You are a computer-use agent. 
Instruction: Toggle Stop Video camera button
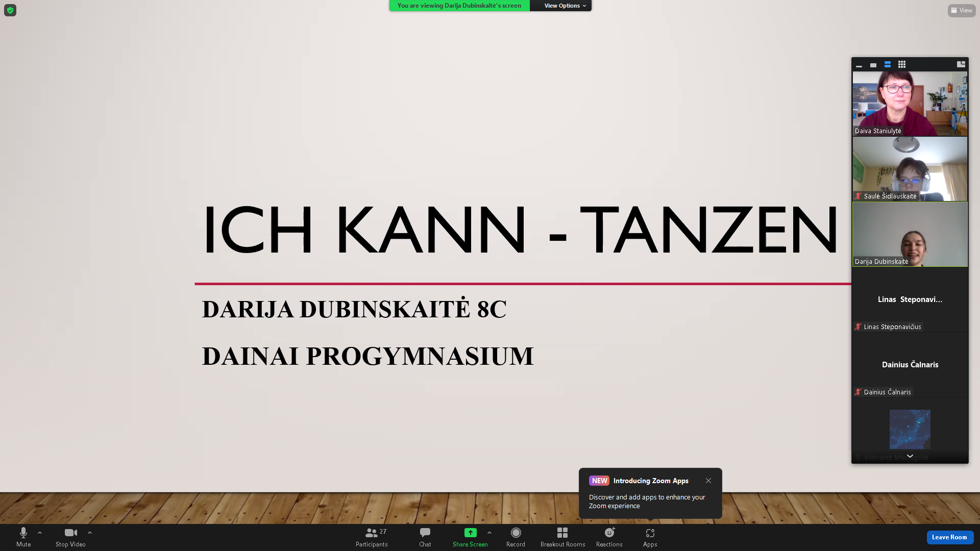pyautogui.click(x=70, y=533)
